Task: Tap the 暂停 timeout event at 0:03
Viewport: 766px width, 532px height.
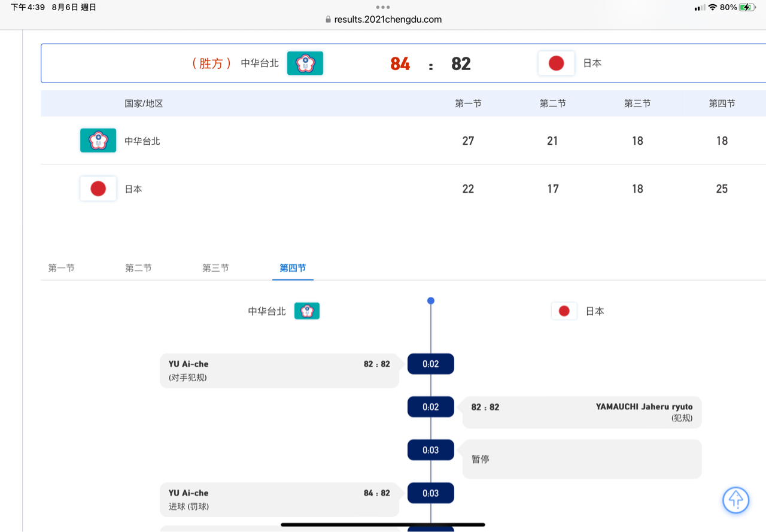Action: click(x=582, y=459)
